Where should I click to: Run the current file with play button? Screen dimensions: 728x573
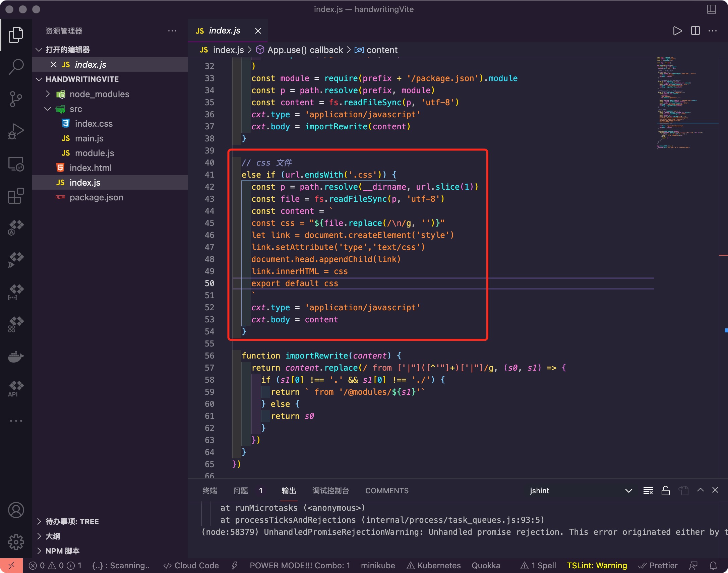677,31
